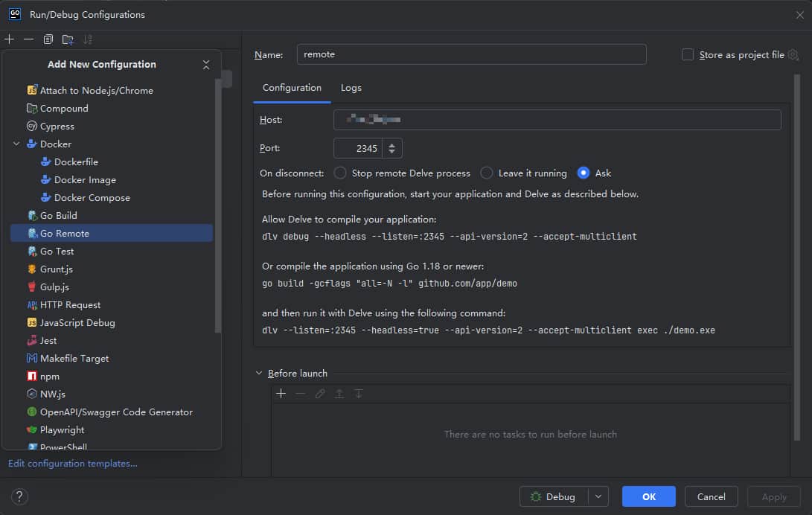Image resolution: width=812 pixels, height=515 pixels.
Task: Click the configuration type list scrollbar
Action: point(217,205)
